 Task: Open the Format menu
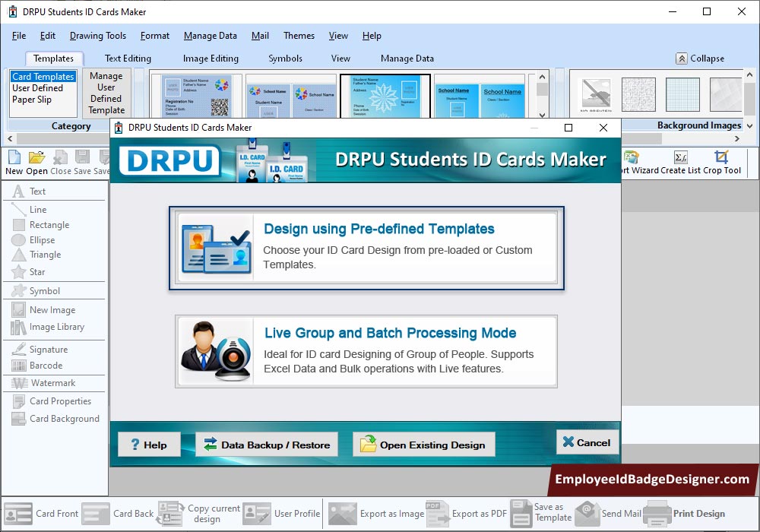(x=154, y=36)
